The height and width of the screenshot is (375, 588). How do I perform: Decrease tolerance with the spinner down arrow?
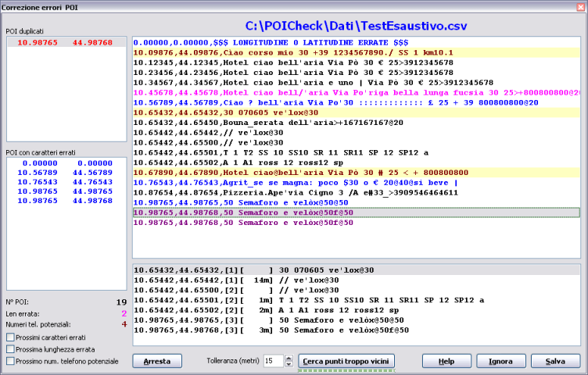click(289, 364)
